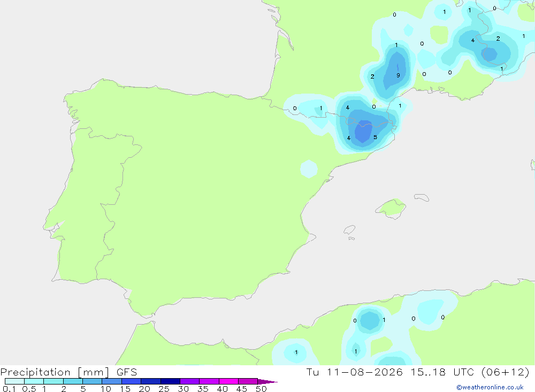Click the '50' legend scale label

click(261, 389)
